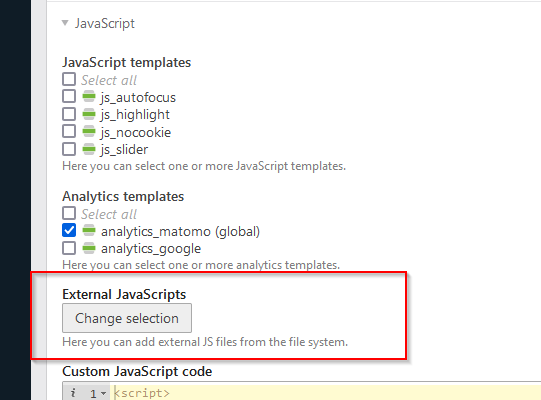
Task: Click the JavaScript legend title
Action: [x=105, y=23]
